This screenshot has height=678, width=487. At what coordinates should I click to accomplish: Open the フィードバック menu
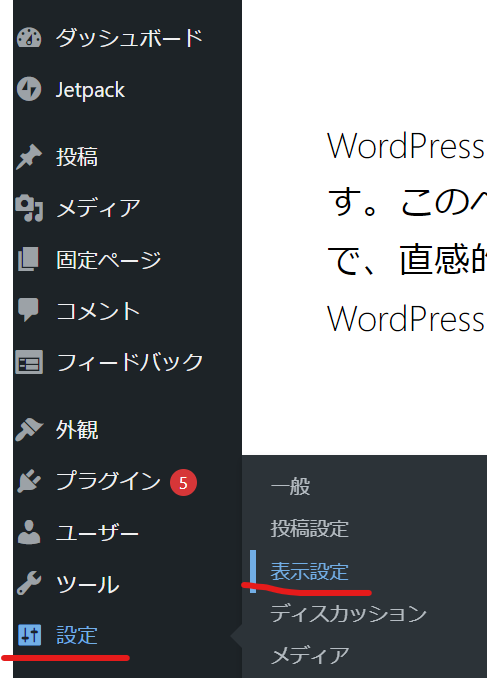pos(130,362)
